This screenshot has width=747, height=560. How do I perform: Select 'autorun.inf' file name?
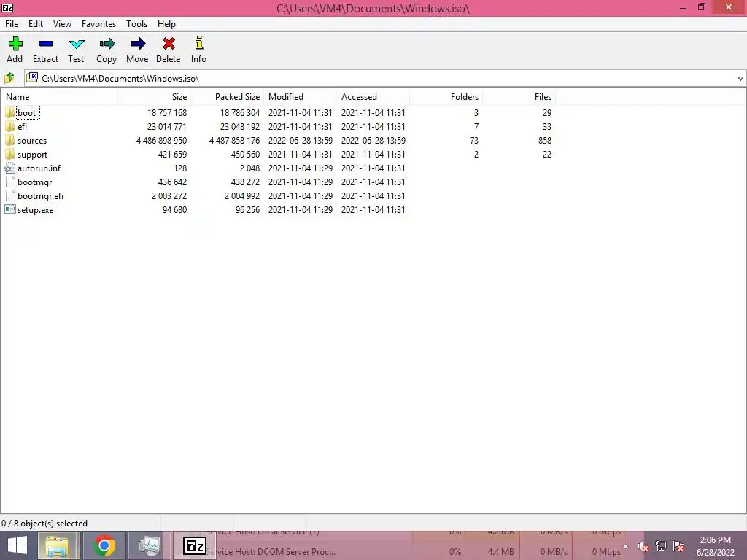(x=39, y=168)
